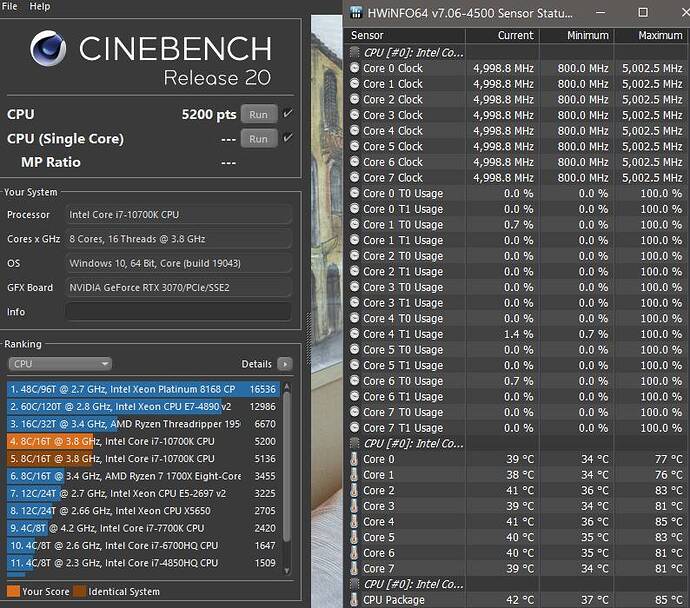Click the Core 6 Clock sensor icon
Viewport: 690px width, 608px height.
(354, 161)
